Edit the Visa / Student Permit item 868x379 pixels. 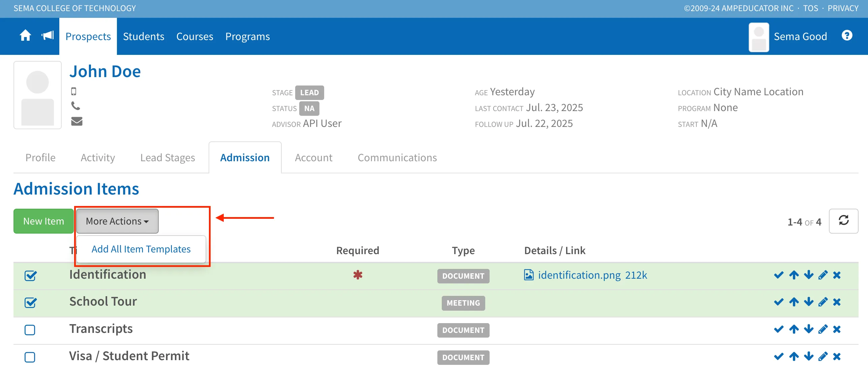823,356
